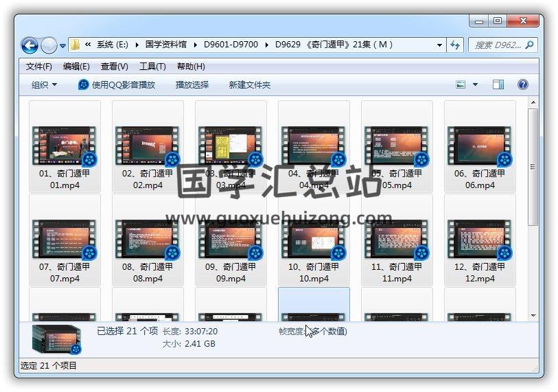This screenshot has width=558, height=392.
Task: Select video 04、奇门遁甲04.mp4
Action: tap(314, 147)
